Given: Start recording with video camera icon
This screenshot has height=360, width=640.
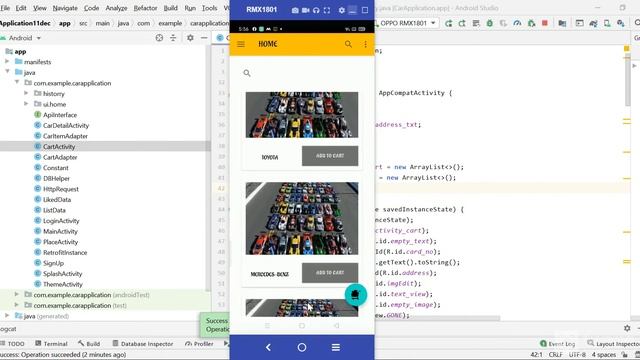Looking at the screenshot, I should pos(305,10).
